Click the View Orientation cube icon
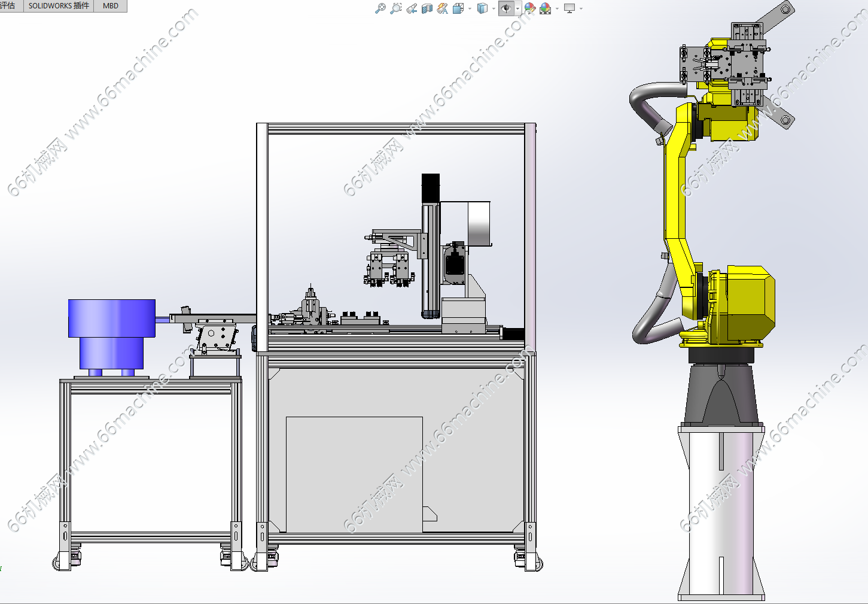 (458, 8)
